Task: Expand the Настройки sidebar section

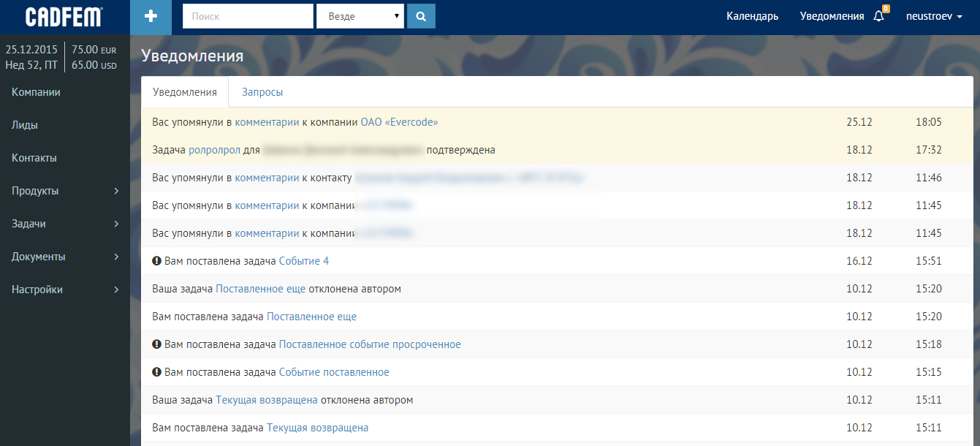Action: (x=65, y=290)
